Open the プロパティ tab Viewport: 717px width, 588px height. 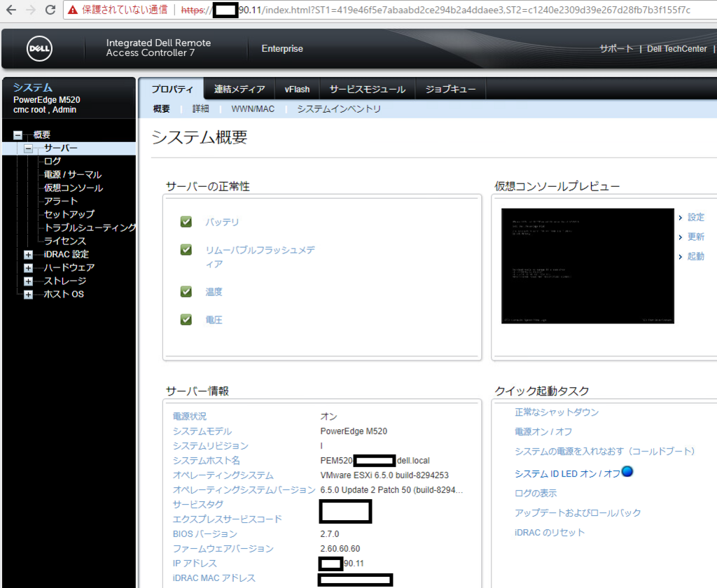[172, 89]
